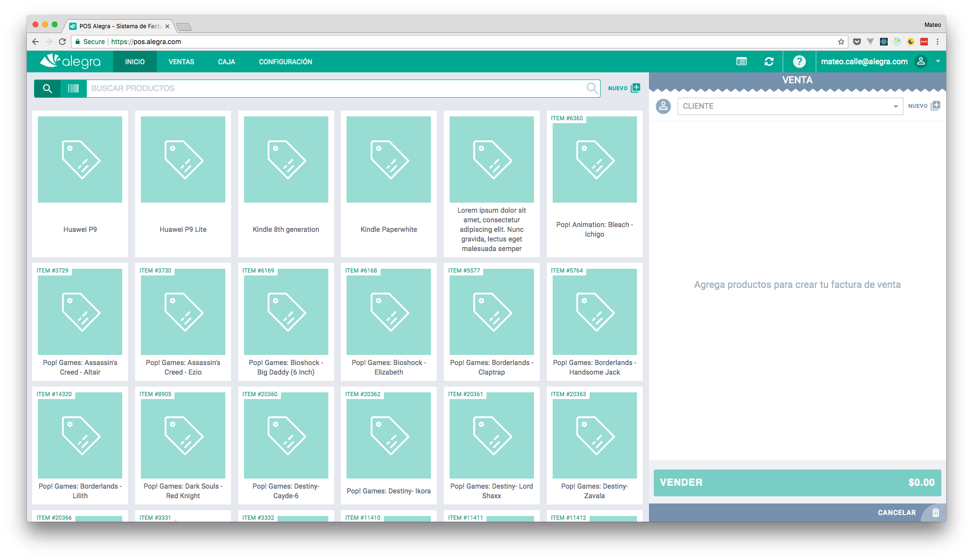This screenshot has width=973, height=560.
Task: Open mateo.calle@alegra.com account menu
Action: tap(864, 61)
